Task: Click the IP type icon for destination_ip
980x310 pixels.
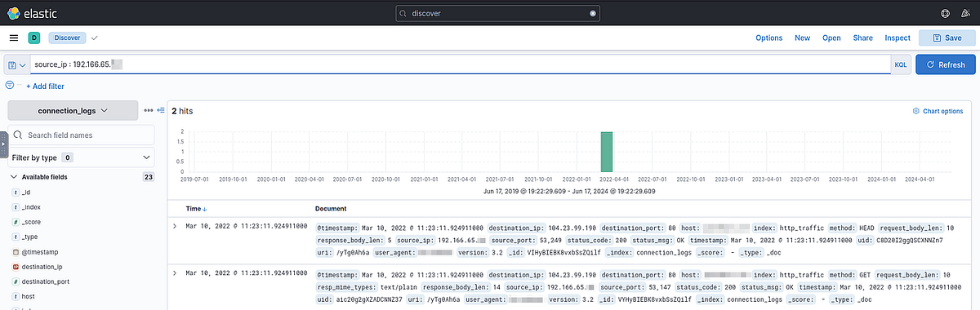Action: tap(15, 267)
